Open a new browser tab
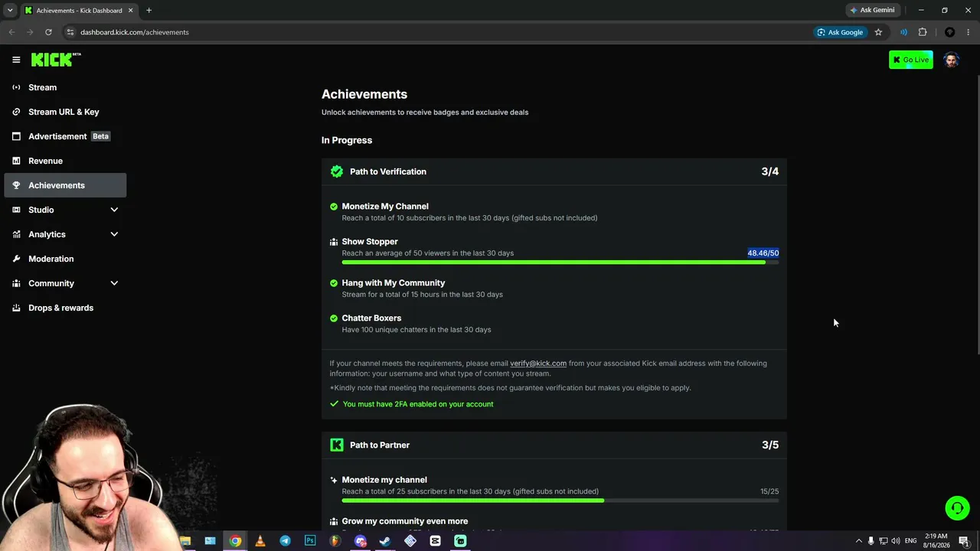 click(x=149, y=10)
